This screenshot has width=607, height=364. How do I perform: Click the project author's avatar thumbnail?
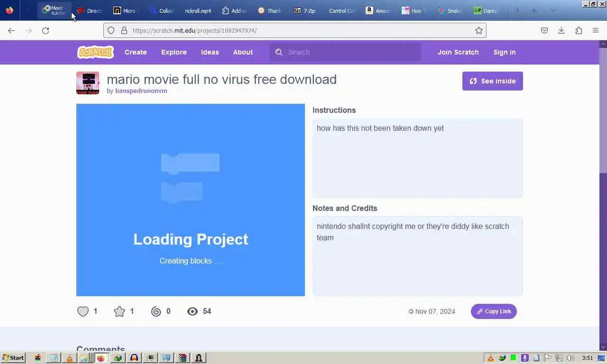pyautogui.click(x=88, y=83)
